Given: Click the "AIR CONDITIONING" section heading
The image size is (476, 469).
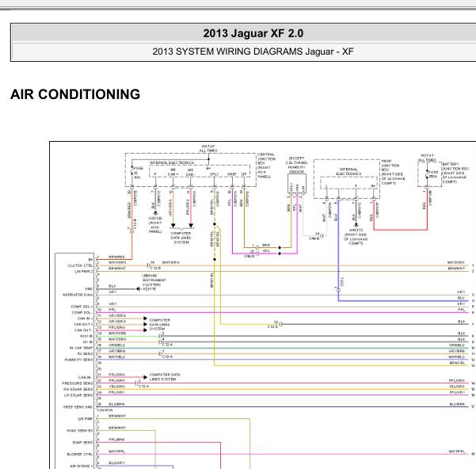Looking at the screenshot, I should pos(75,94).
